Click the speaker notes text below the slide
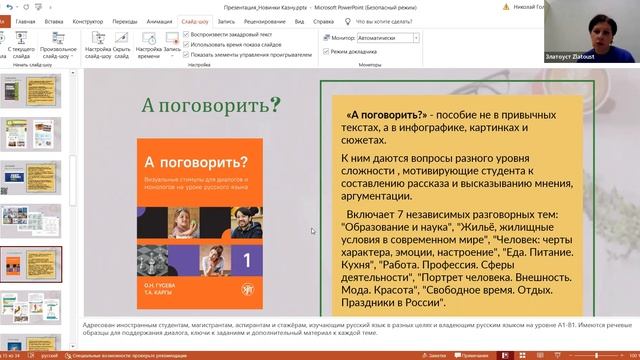 point(357,329)
